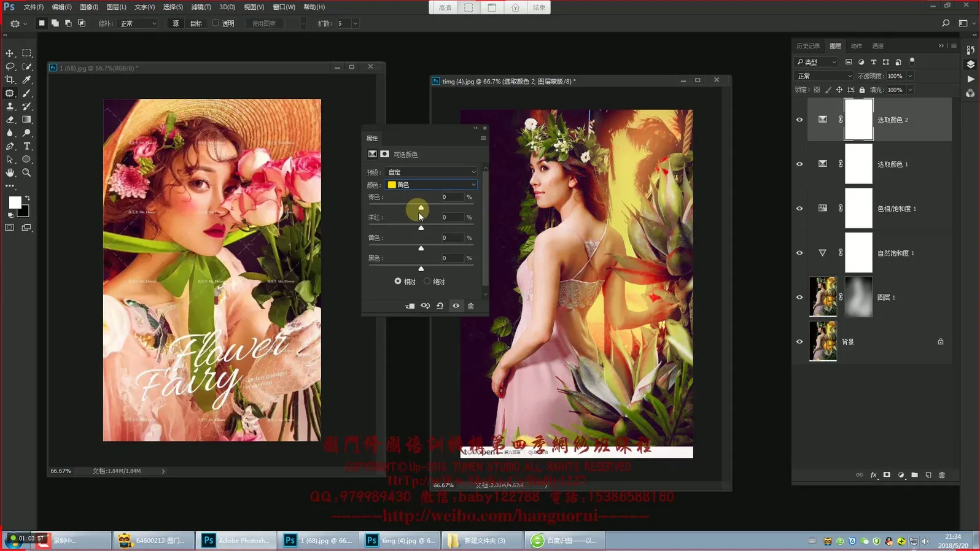
Task: Click the 青色 slider handle
Action: 421,207
